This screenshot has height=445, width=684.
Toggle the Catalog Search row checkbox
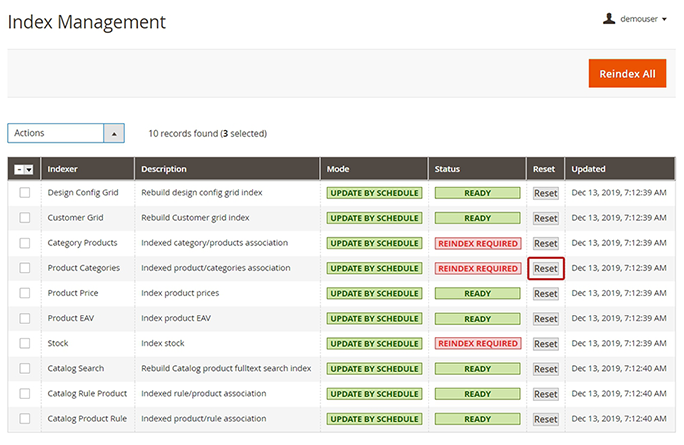pos(24,369)
